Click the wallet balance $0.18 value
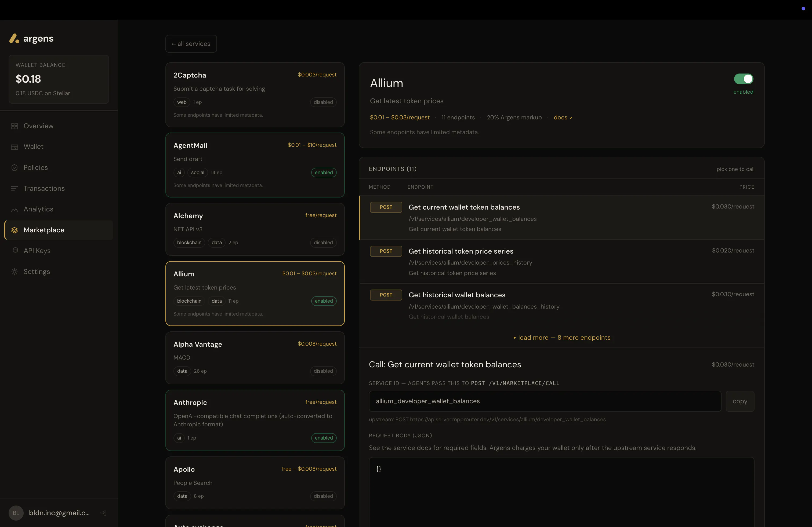Image resolution: width=812 pixels, height=527 pixels. coord(28,79)
